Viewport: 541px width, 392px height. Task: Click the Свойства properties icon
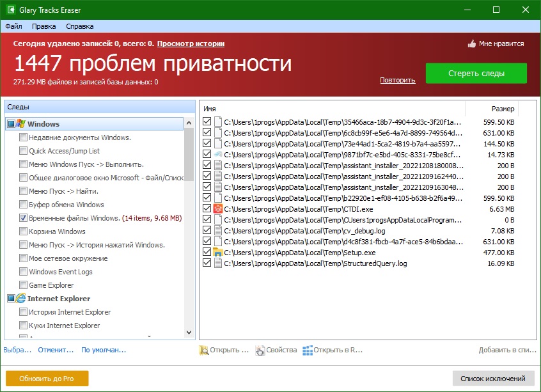tap(260, 350)
